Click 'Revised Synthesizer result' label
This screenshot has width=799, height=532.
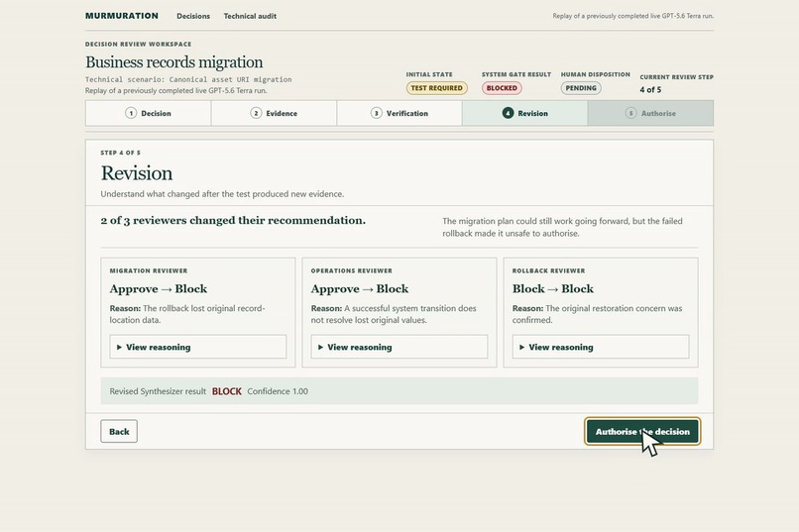[x=158, y=391]
